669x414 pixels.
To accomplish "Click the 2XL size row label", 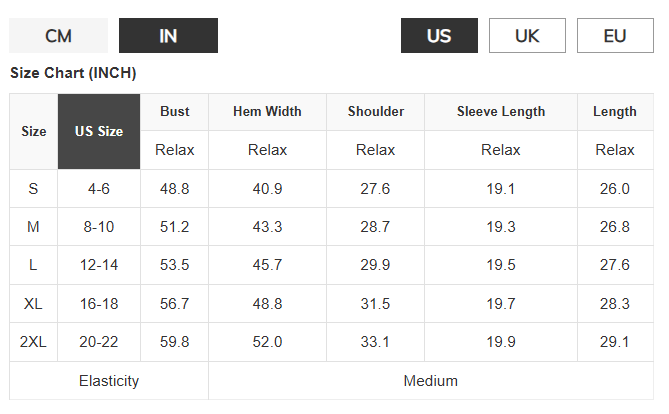I will pos(34,342).
